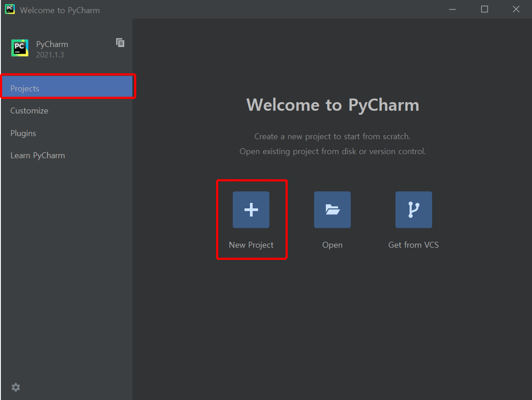Minimize the Welcome to PyCharm window

click(453, 9)
